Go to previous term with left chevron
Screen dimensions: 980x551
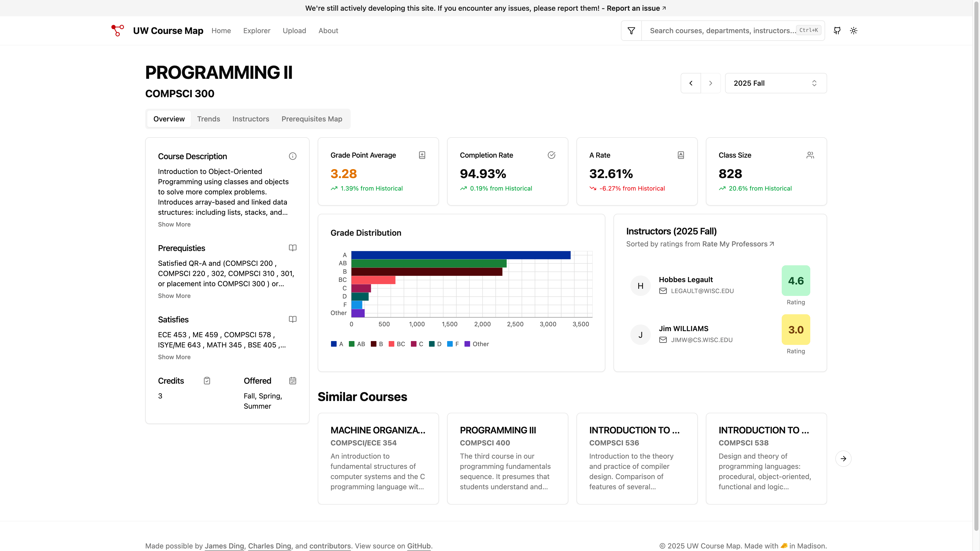click(x=691, y=83)
